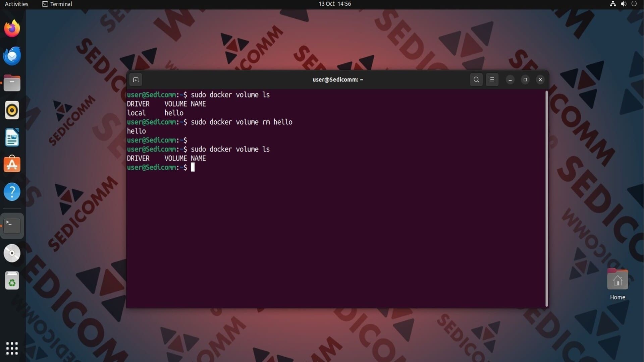
Task: Click the 'sudo docker volume rm hello' command text
Action: (x=241, y=122)
